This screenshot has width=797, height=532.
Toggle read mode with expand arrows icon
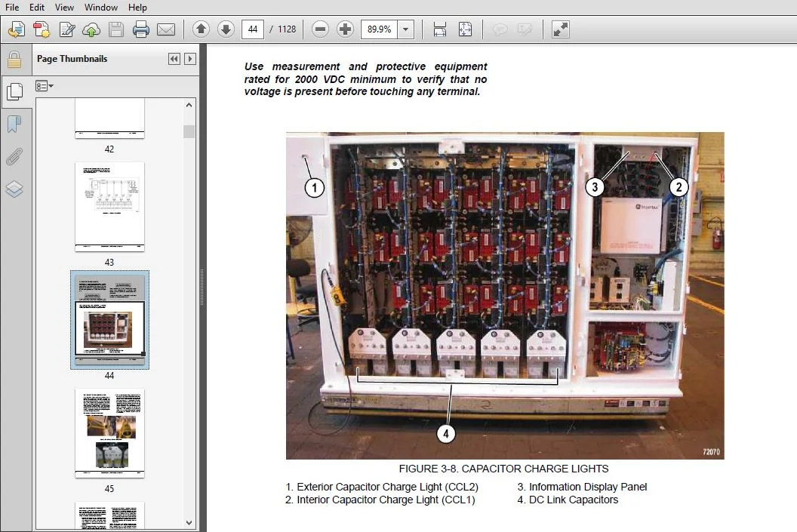(560, 29)
